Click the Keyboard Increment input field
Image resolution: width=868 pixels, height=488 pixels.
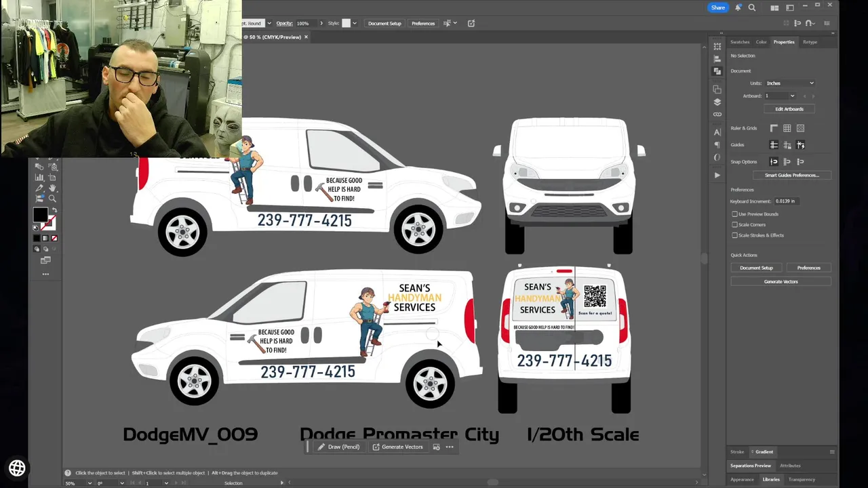point(787,201)
